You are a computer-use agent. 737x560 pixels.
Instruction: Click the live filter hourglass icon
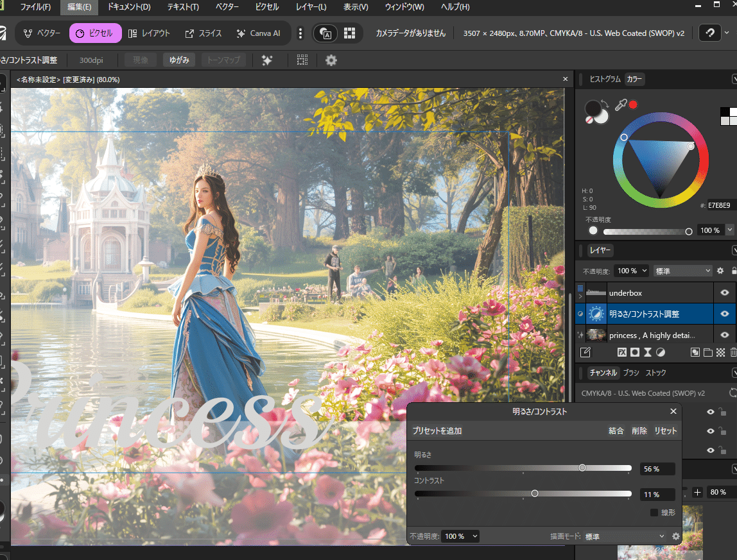pos(647,352)
